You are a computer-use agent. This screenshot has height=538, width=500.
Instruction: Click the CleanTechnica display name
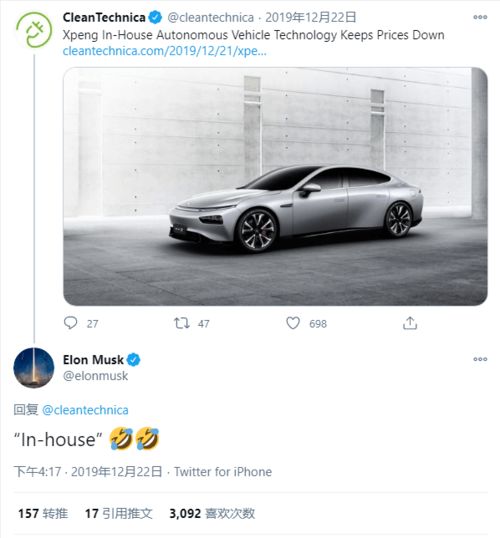click(104, 17)
